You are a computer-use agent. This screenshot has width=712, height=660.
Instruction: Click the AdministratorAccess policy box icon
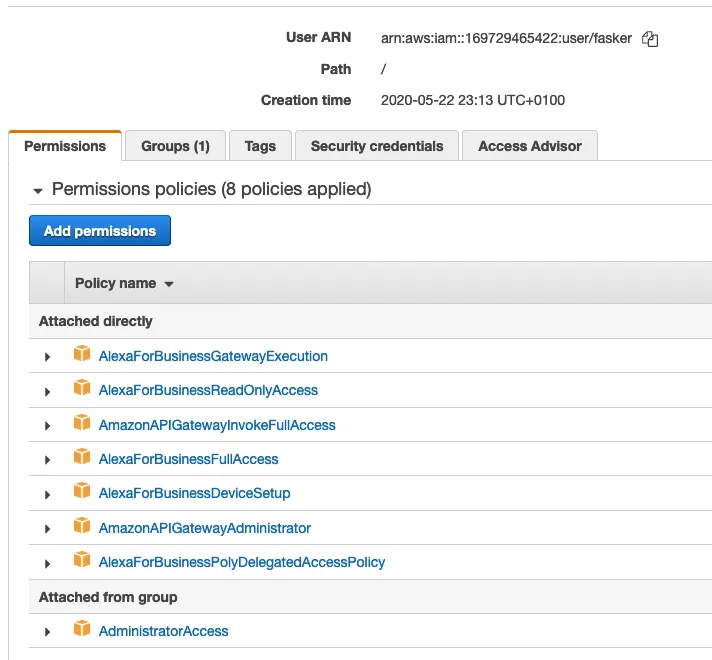point(82,630)
